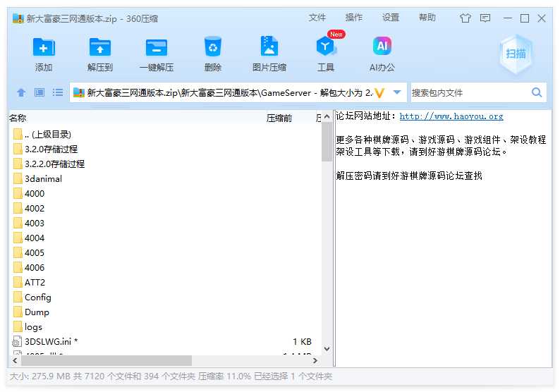This screenshot has width=560, height=392.
Task: Click the 3DSLWG.ini file icon
Action: click(x=17, y=342)
